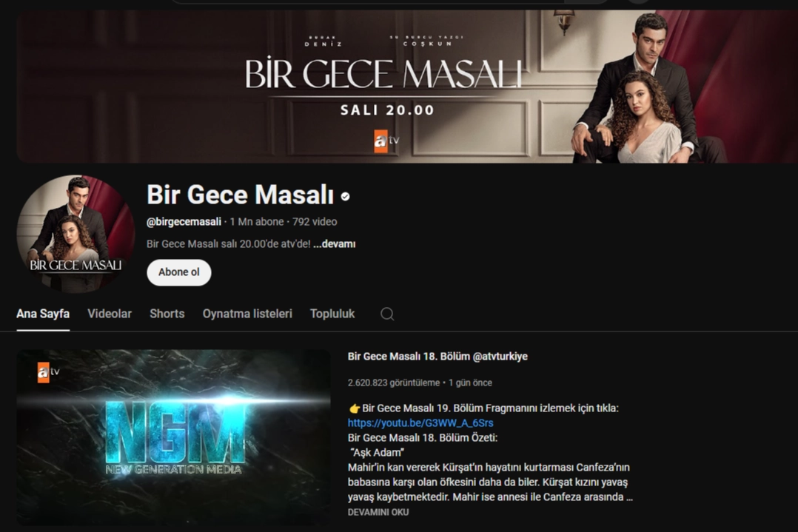Go to the Oynatma listeleri tab
The height and width of the screenshot is (532, 798).
[247, 314]
